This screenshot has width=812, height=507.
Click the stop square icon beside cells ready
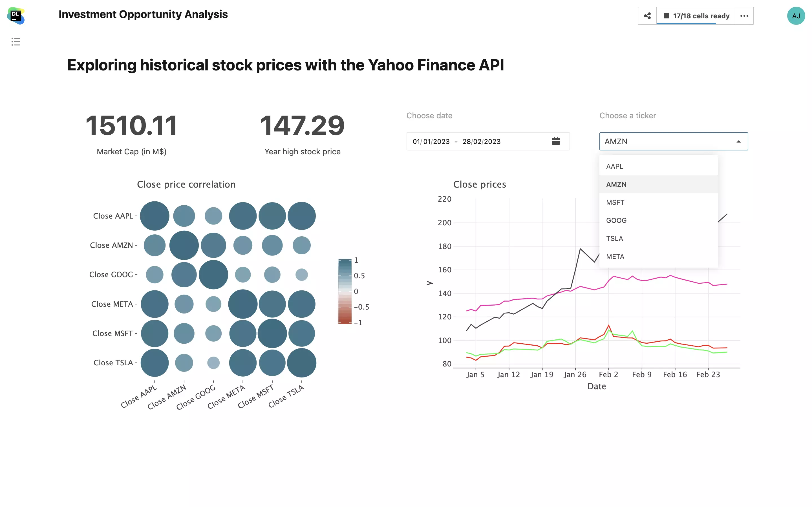point(667,16)
